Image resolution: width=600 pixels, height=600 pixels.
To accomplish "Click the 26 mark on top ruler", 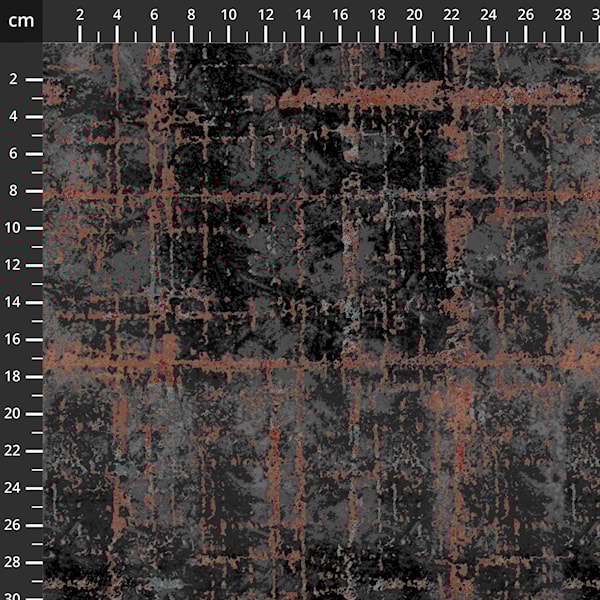I will coord(526,15).
